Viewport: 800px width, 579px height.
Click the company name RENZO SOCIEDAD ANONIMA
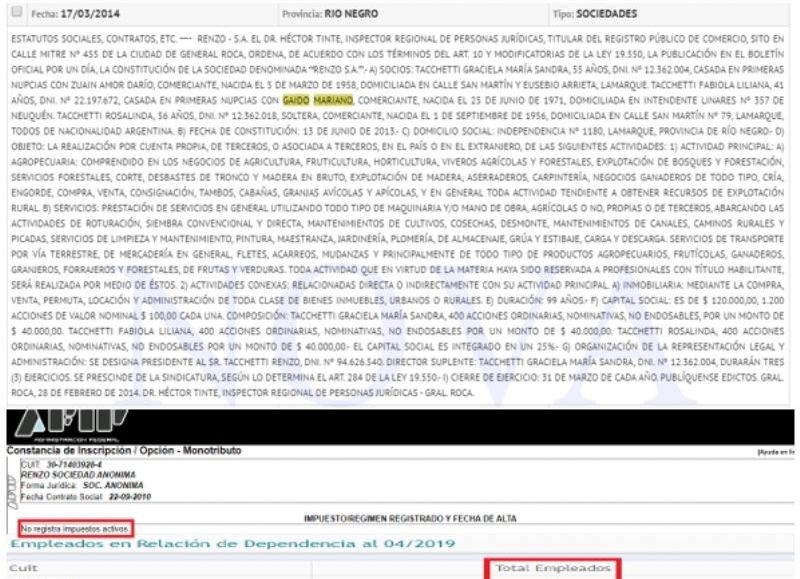[78, 475]
